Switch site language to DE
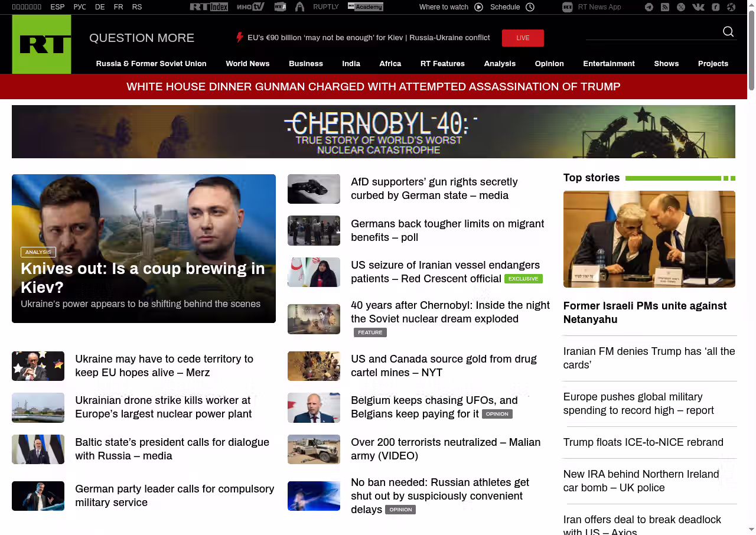 100,7
